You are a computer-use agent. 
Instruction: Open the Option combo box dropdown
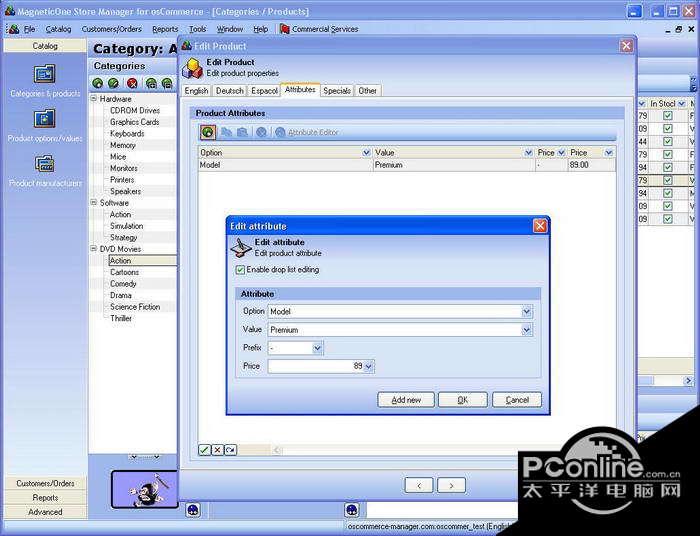[x=527, y=312]
